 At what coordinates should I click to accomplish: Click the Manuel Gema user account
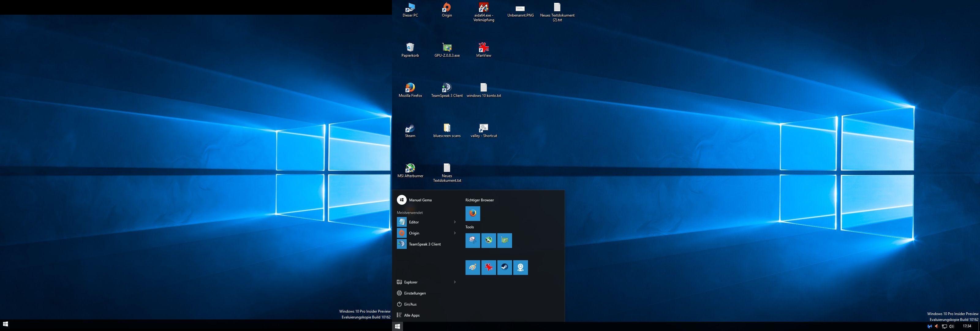(x=420, y=200)
